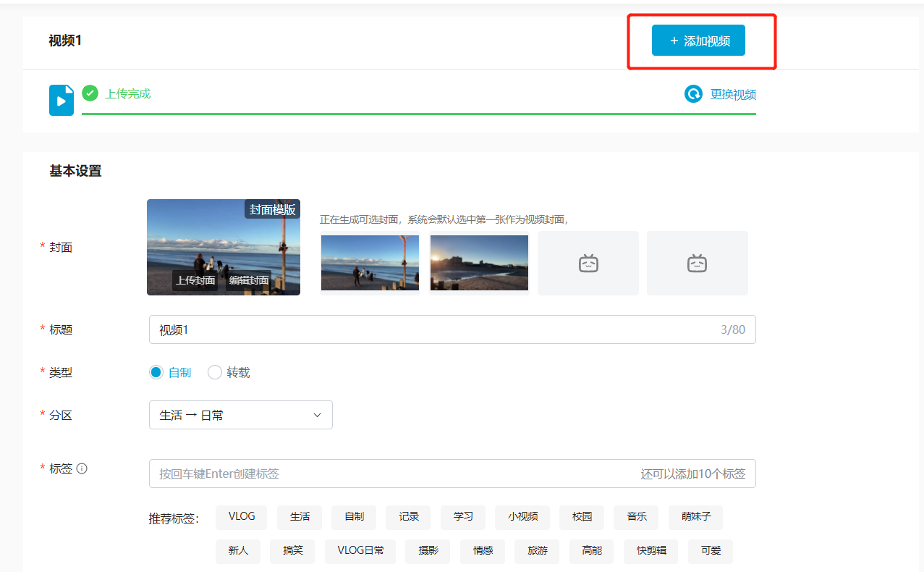Viewport: 924px width, 572px height.
Task: Add the recommended tag 生活
Action: click(x=300, y=517)
